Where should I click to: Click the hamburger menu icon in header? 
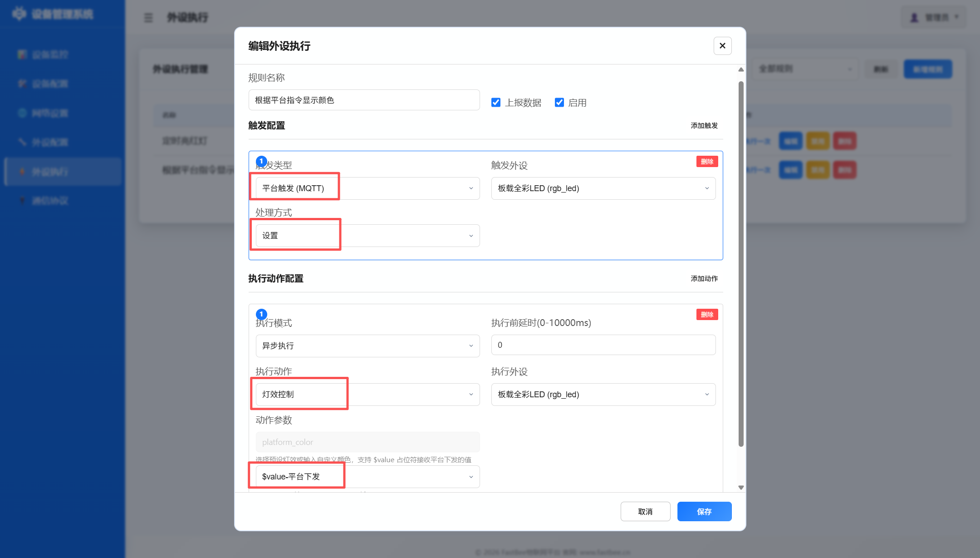point(148,18)
